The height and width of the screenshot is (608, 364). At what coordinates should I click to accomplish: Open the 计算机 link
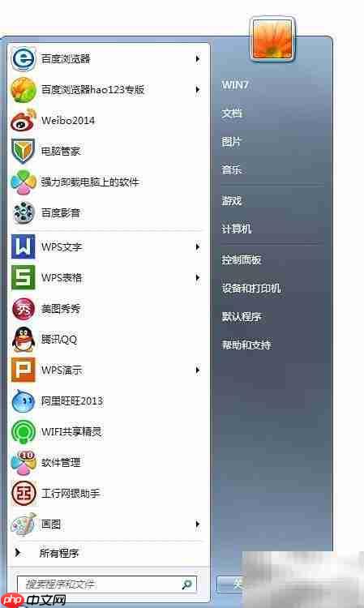(237, 229)
